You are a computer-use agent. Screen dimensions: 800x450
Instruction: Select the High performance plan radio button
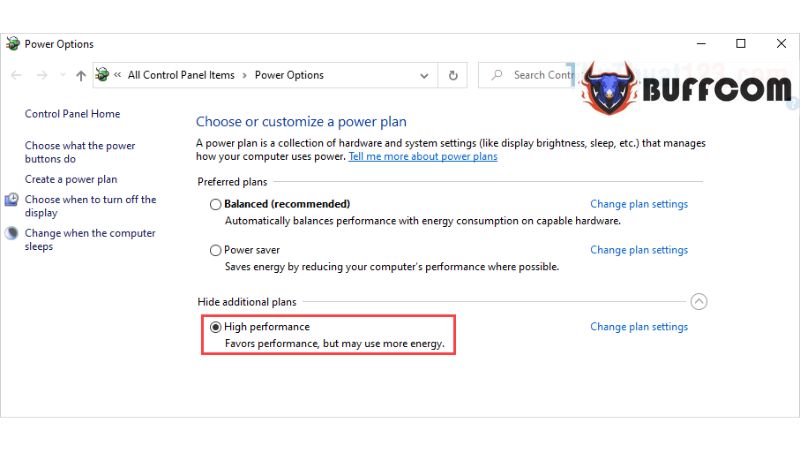(x=215, y=327)
